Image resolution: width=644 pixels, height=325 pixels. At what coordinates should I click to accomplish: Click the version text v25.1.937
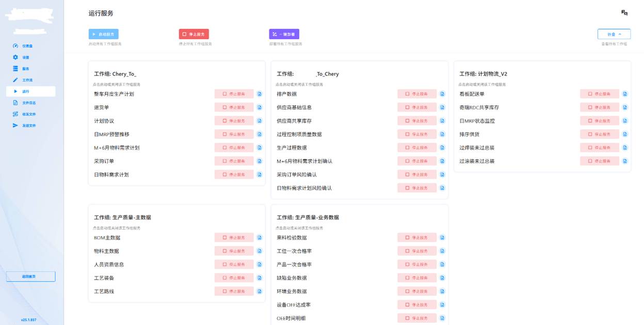tap(29, 320)
